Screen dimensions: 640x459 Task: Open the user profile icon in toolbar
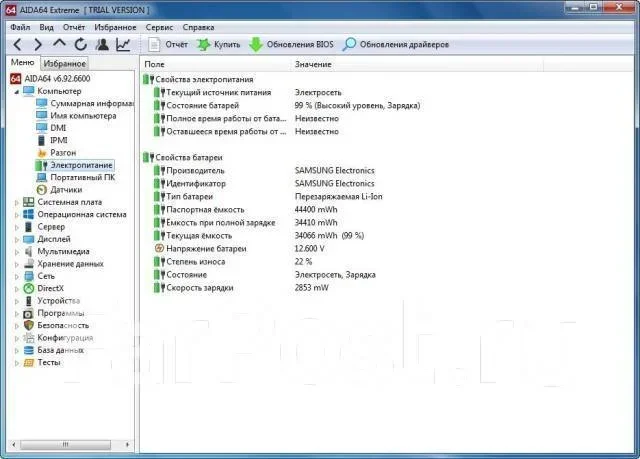pos(102,44)
